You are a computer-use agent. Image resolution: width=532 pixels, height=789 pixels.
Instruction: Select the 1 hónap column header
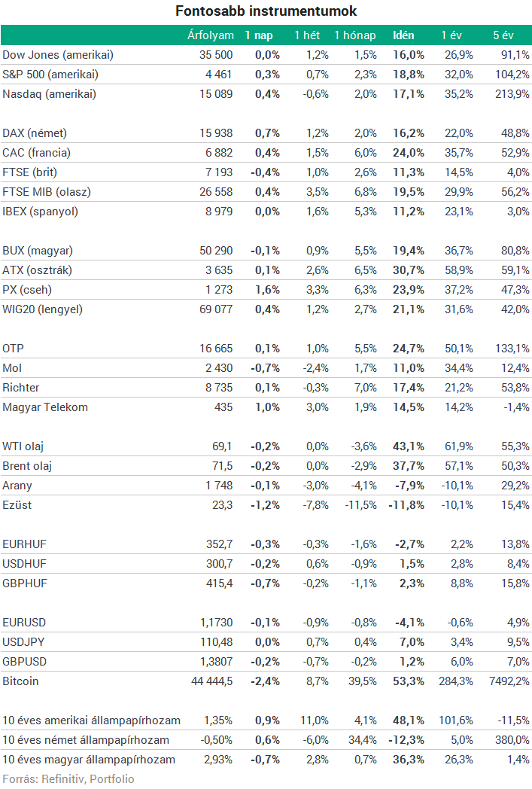(355, 35)
